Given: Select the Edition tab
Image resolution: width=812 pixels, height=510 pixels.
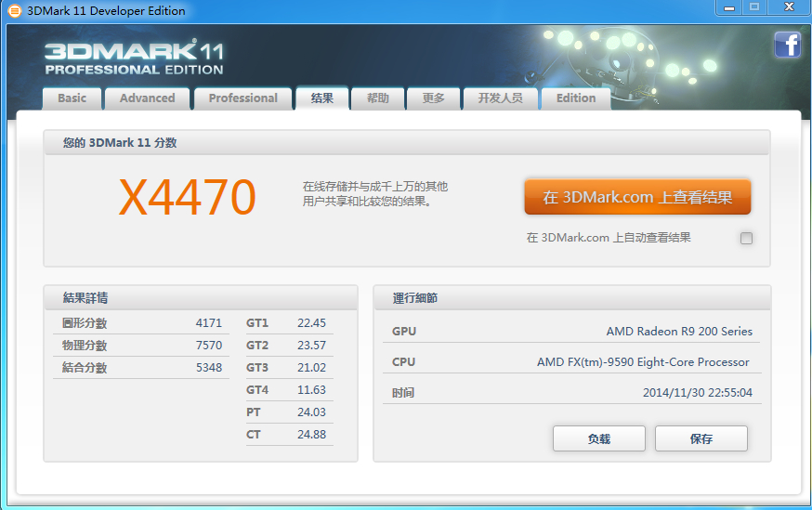Looking at the screenshot, I should [576, 98].
